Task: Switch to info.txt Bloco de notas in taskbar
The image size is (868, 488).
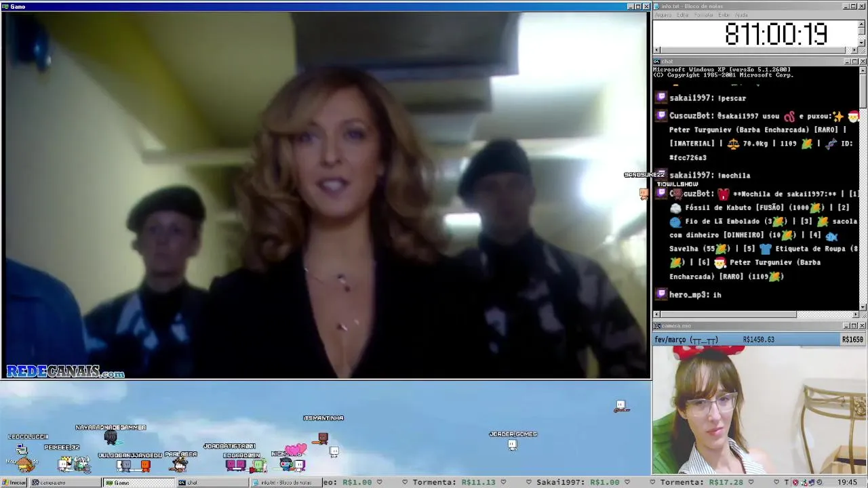Action: [x=285, y=483]
